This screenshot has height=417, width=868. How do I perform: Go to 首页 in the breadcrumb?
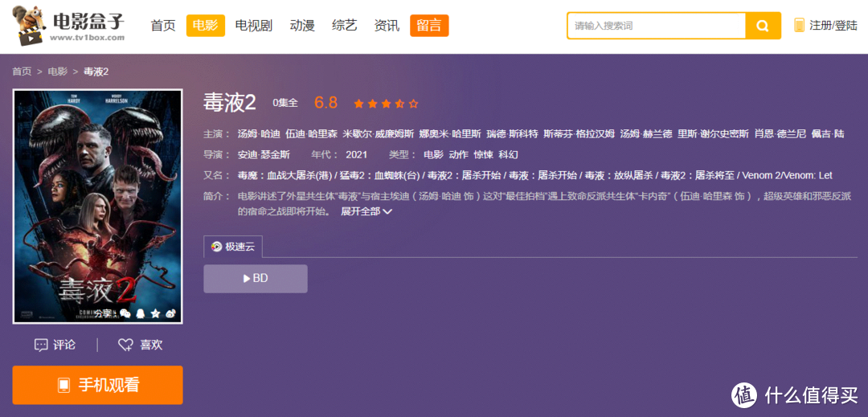click(23, 72)
